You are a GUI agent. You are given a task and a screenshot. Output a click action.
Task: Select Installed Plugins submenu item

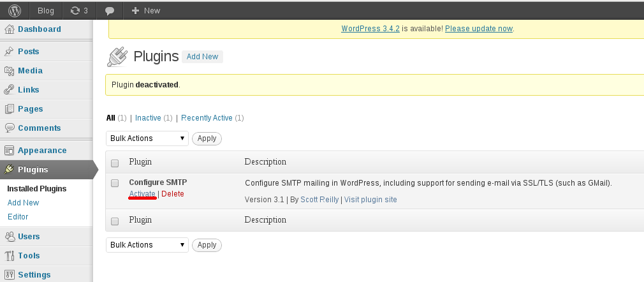[37, 189]
